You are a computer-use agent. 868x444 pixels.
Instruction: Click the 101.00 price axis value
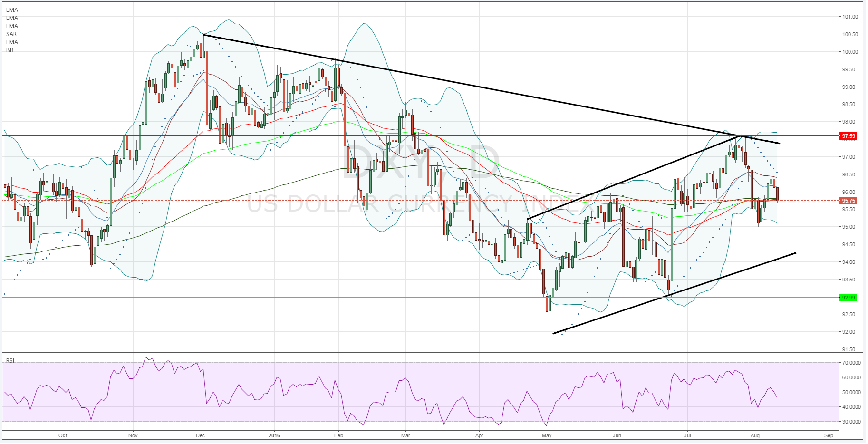coord(850,17)
